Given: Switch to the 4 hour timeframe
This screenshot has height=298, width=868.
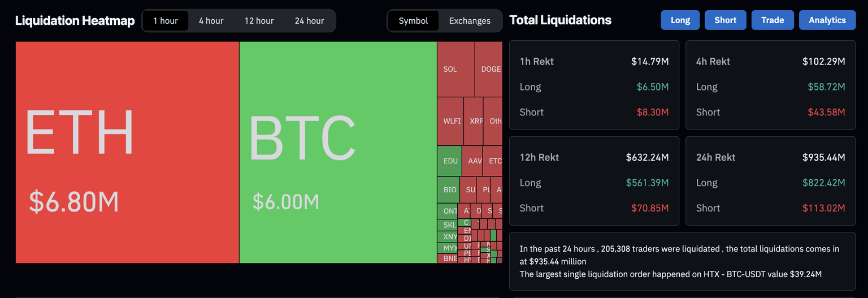Looking at the screenshot, I should (x=211, y=21).
